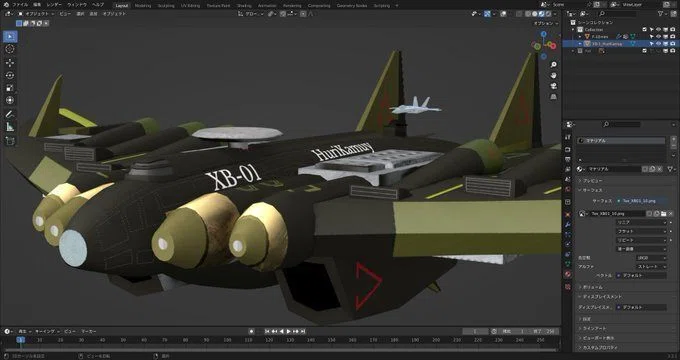This screenshot has height=360, width=680.
Task: Open the ファイル (File) menu
Action: 20,5
